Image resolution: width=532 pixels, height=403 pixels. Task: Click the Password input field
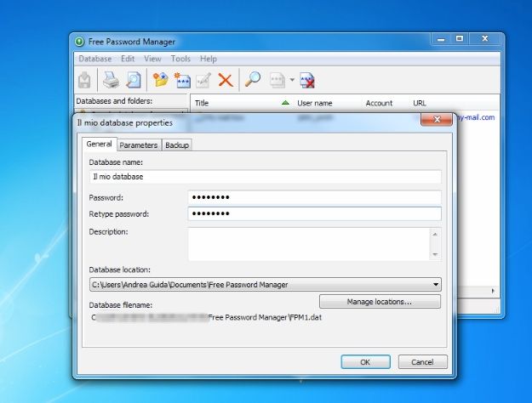coord(314,197)
